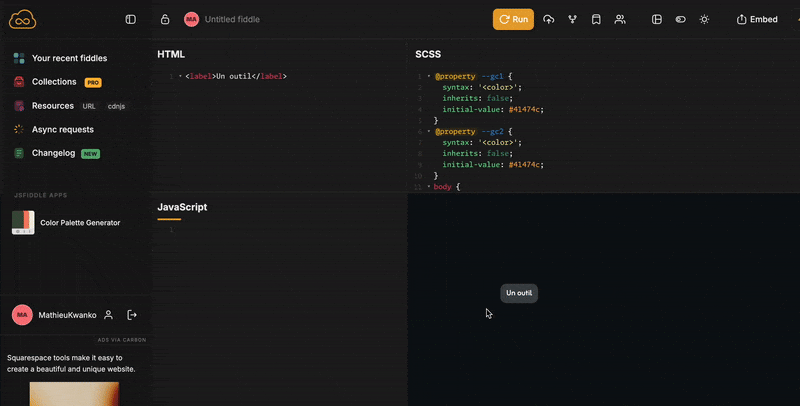The width and height of the screenshot is (800, 406).
Task: Collapse the sidebar with the panel icon
Action: [130, 19]
